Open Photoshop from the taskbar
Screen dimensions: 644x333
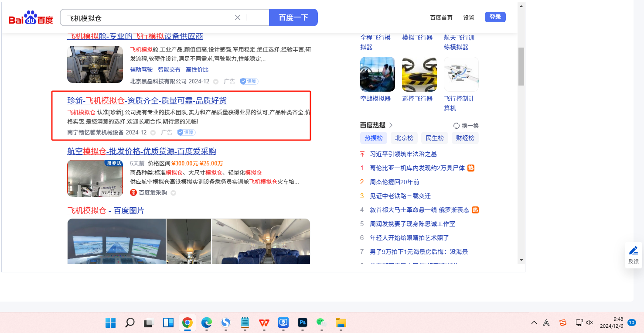303,323
